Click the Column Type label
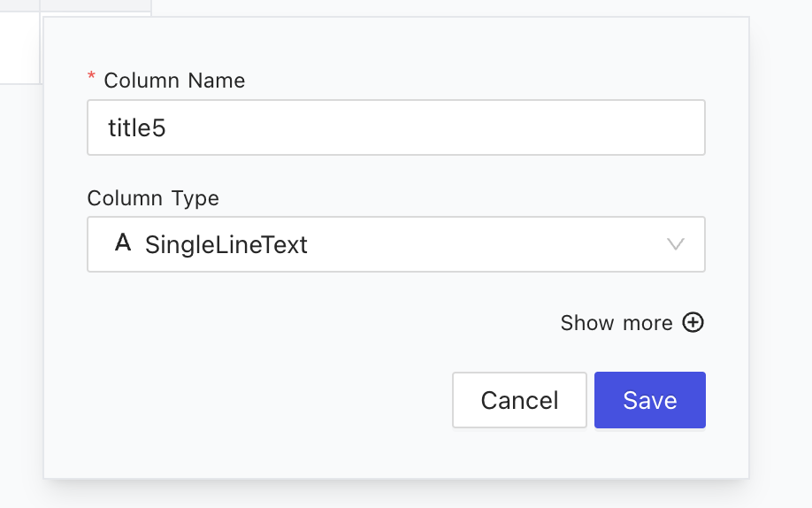Viewport: 812px width, 508px height. click(153, 198)
